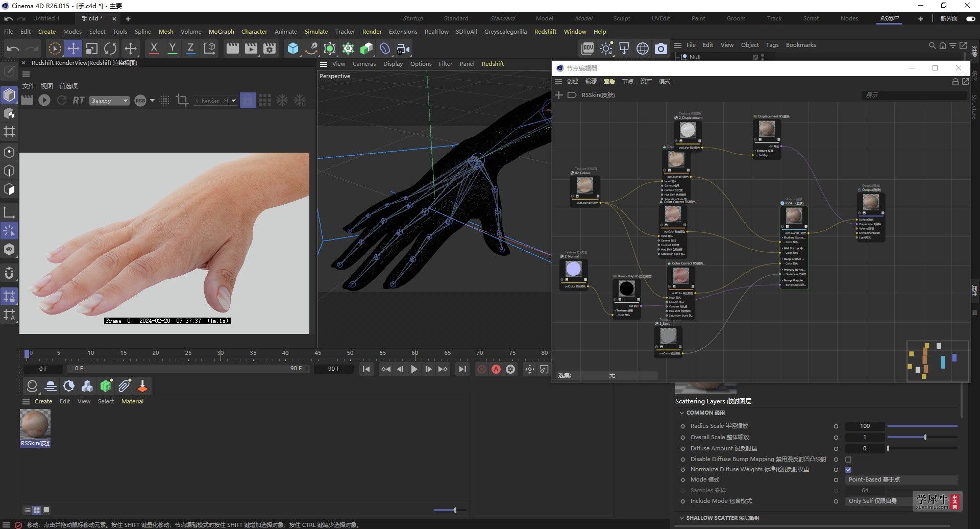The width and height of the screenshot is (980, 529).
Task: Expand the SHALLOW SCATTER section
Action: [x=681, y=518]
